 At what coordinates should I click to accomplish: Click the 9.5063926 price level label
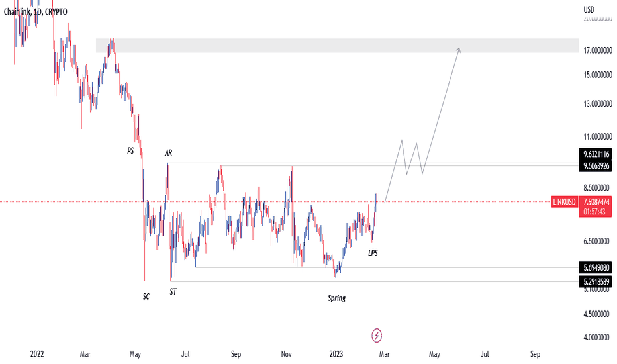(596, 166)
